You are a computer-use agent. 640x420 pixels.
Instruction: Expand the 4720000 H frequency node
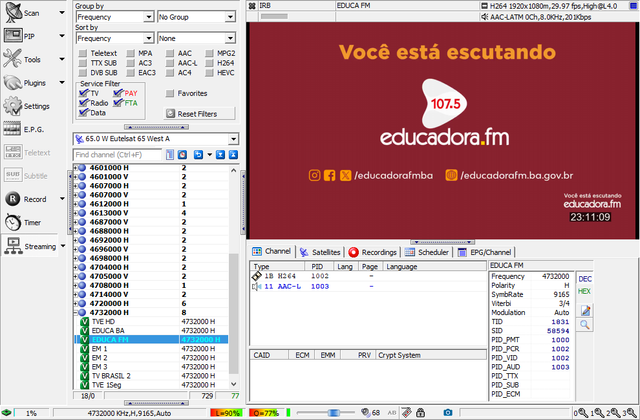point(76,303)
